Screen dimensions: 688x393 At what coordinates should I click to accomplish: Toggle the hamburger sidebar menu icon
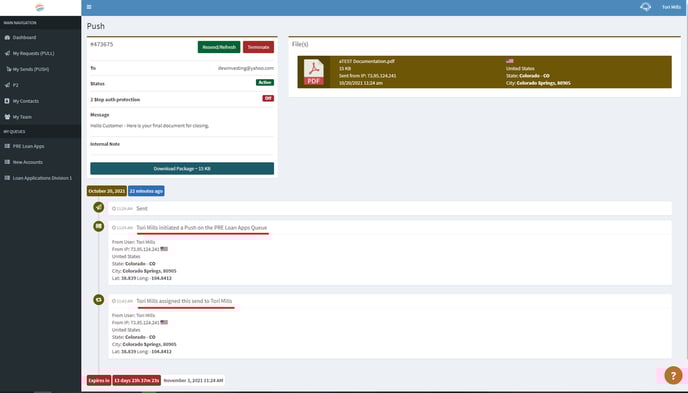[89, 7]
